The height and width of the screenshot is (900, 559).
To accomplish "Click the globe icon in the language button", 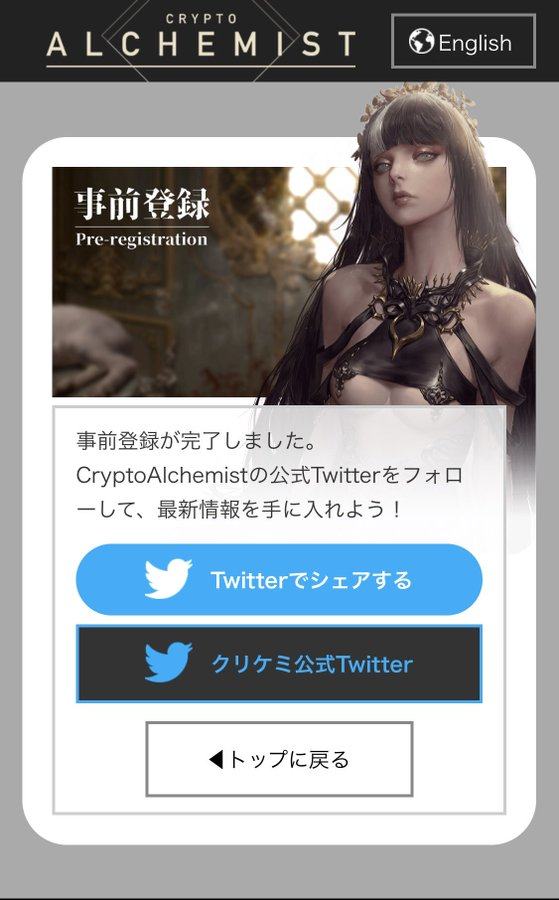I will [421, 42].
